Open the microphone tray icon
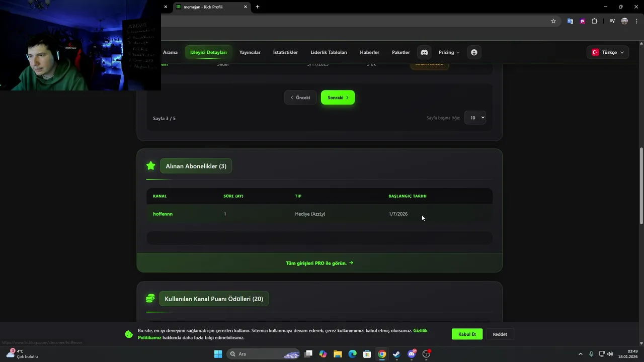Viewport: 644px width, 362px height. tap(591, 354)
